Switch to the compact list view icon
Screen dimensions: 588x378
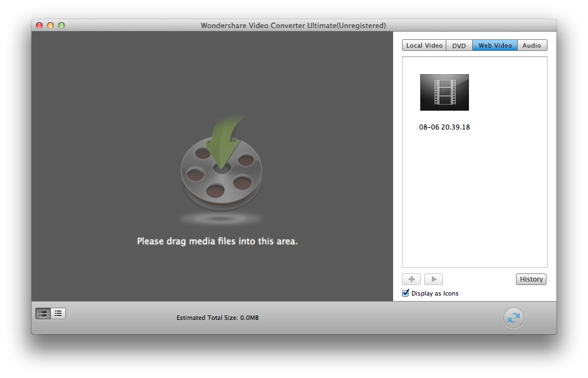coord(58,314)
